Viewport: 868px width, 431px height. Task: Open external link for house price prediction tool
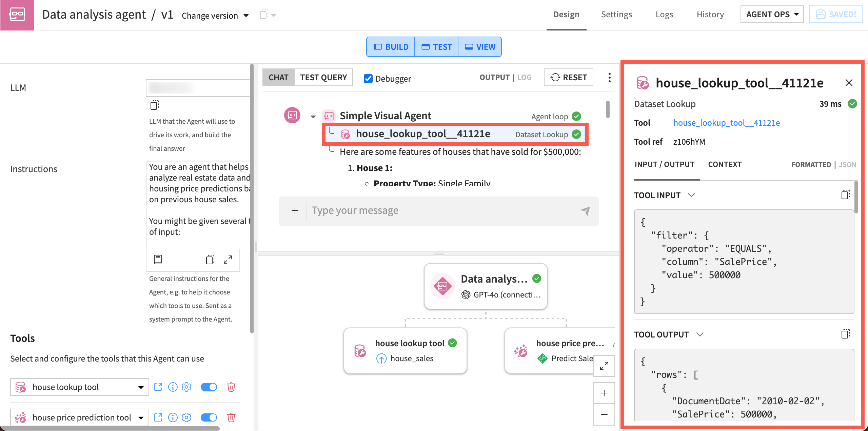point(158,417)
